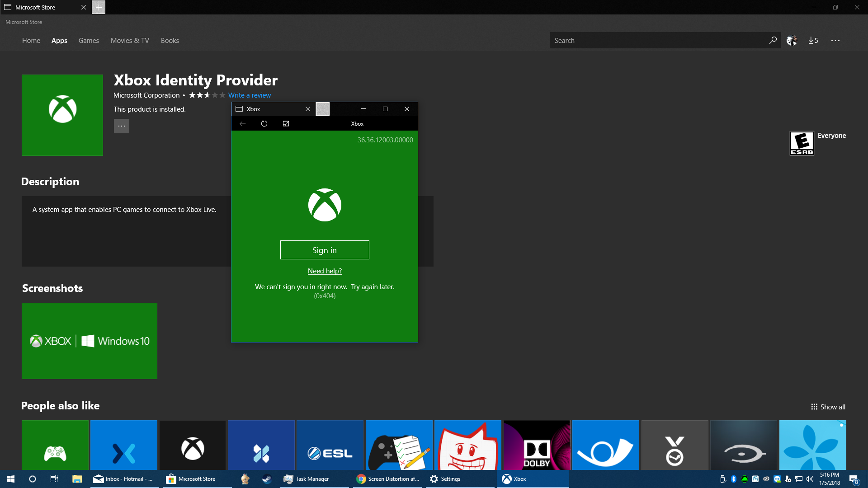Click the Creative Cloud tray icon
This screenshot has height=488, width=868.
coord(766,479)
